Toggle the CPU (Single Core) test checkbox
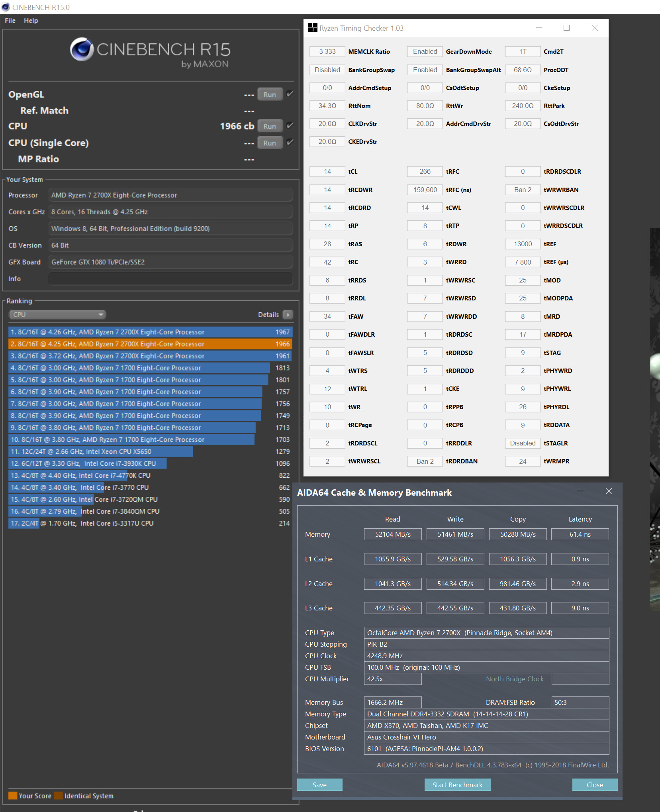 click(x=290, y=142)
